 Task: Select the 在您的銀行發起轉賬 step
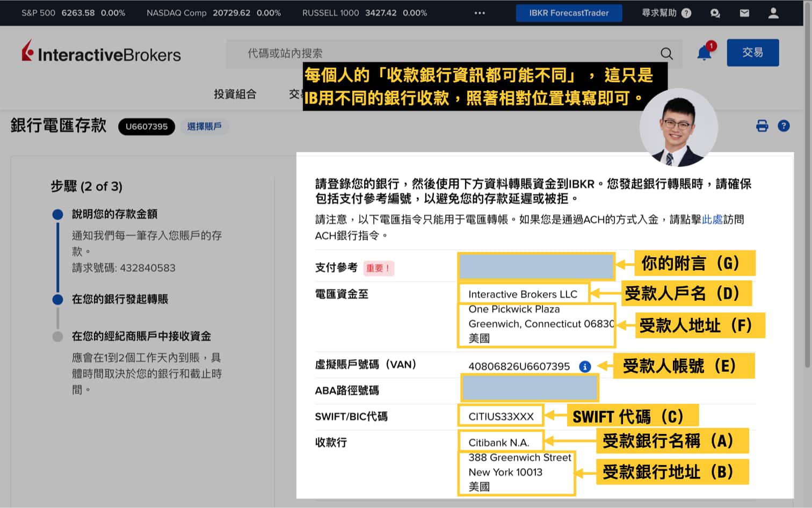pos(120,299)
